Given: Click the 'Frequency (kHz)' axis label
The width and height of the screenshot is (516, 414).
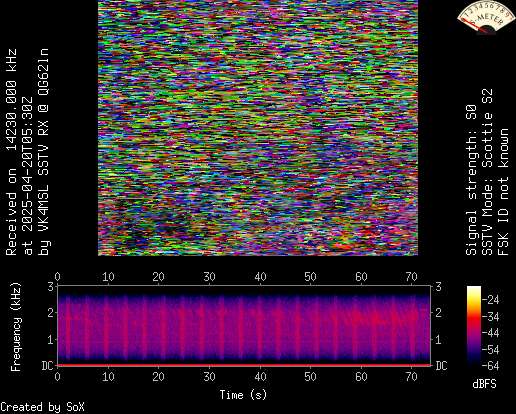Looking at the screenshot, I should coord(16,327).
